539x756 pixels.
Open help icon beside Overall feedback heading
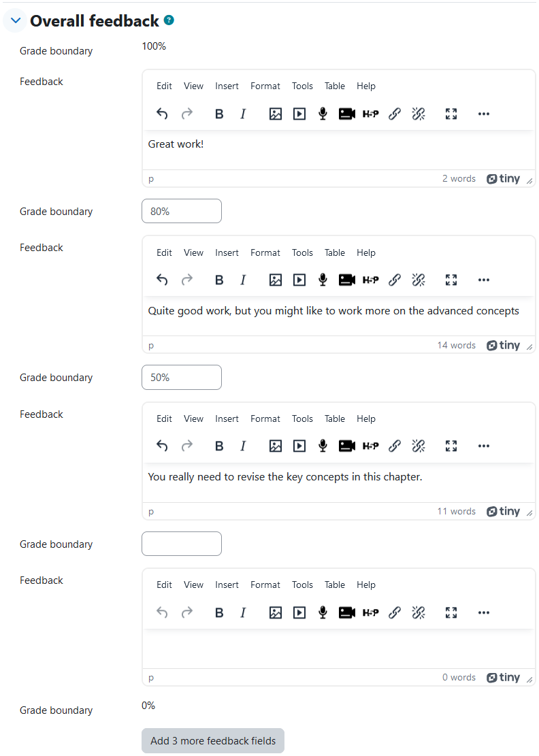tap(169, 20)
